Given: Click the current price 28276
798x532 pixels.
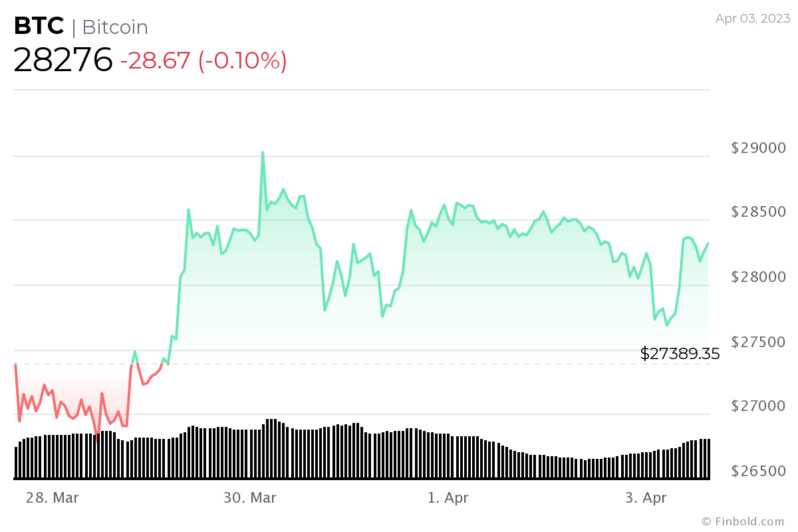Looking at the screenshot, I should (x=63, y=61).
